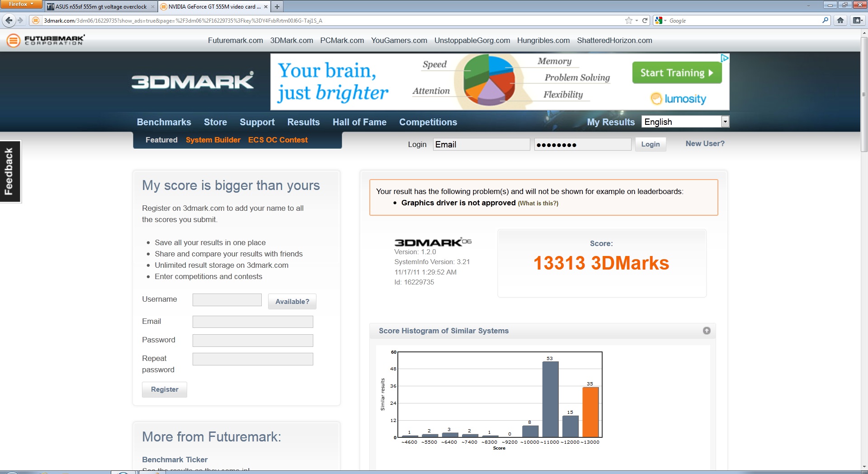Open the Feedback side tab
Screen dimensions: 868x474
tap(10, 171)
